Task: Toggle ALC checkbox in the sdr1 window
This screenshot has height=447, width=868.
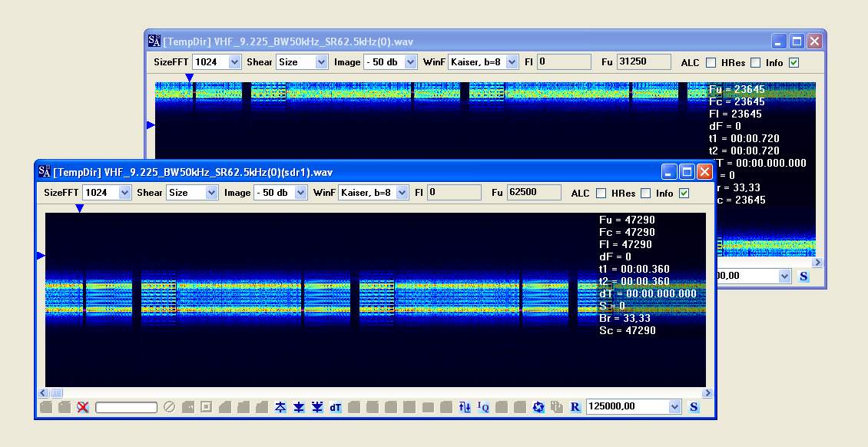Action: (601, 193)
